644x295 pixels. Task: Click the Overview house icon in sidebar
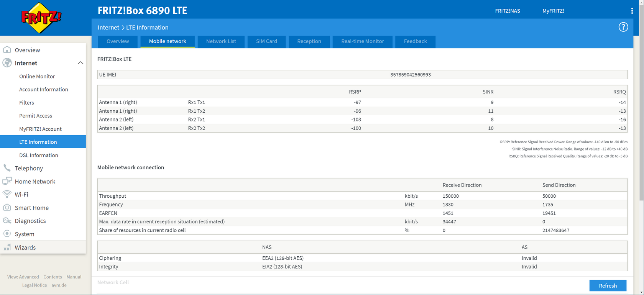(7, 50)
